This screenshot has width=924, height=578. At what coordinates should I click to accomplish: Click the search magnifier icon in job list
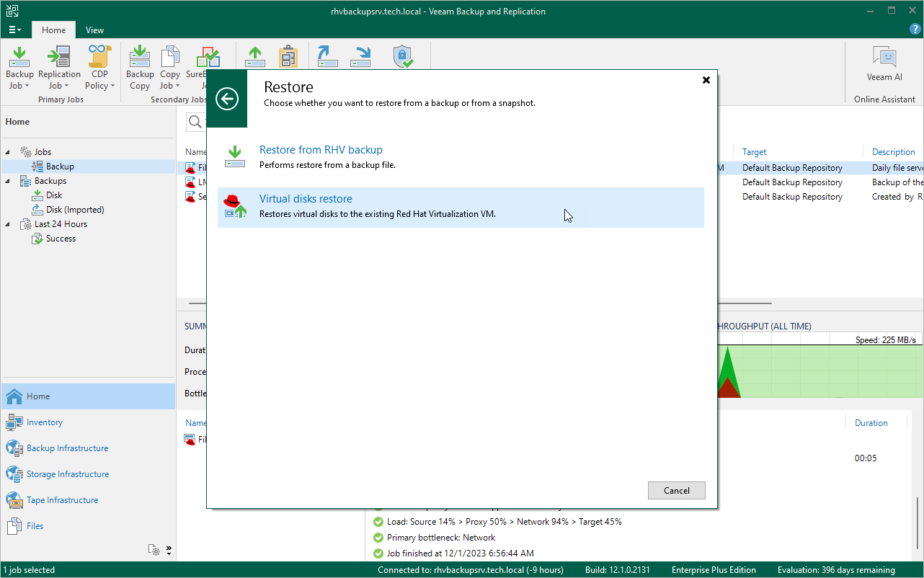coord(195,122)
